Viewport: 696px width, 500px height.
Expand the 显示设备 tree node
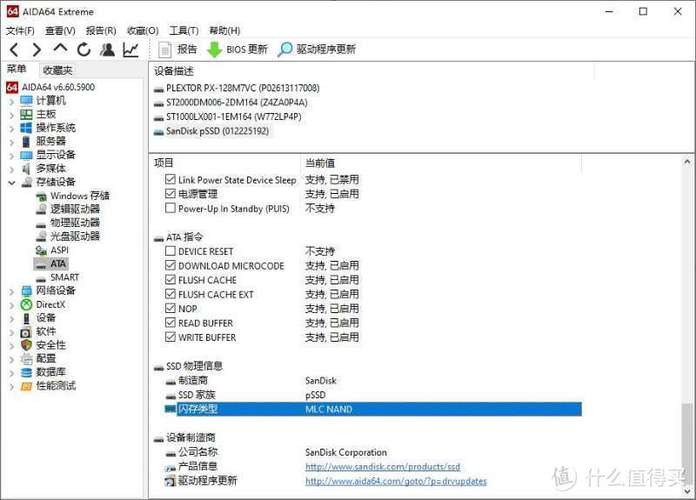coord(12,155)
